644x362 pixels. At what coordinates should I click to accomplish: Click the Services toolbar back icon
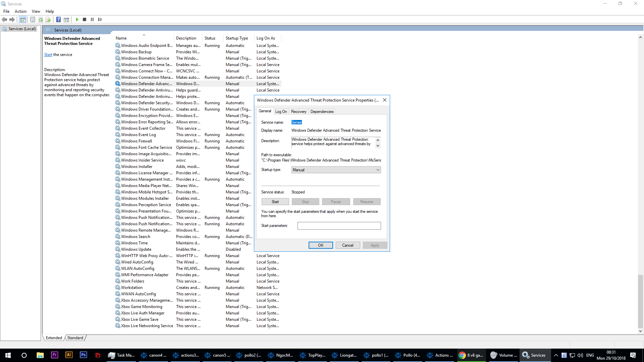[x=5, y=19]
